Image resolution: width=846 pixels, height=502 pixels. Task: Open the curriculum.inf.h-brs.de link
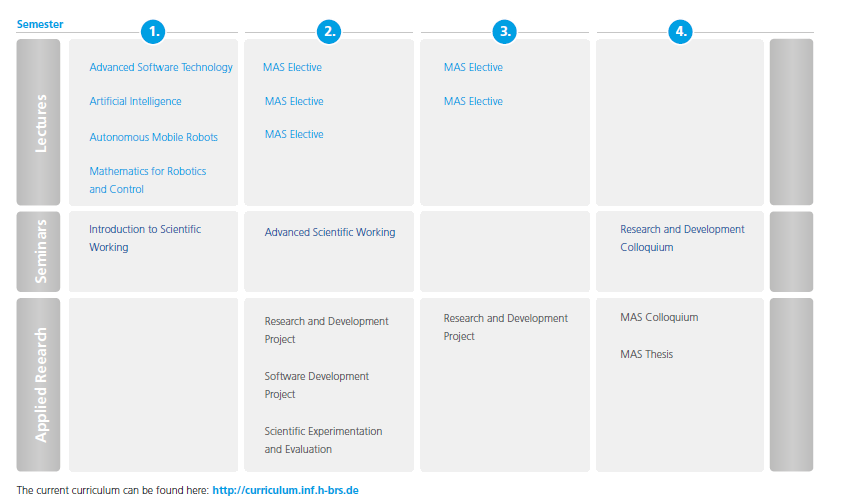285,490
